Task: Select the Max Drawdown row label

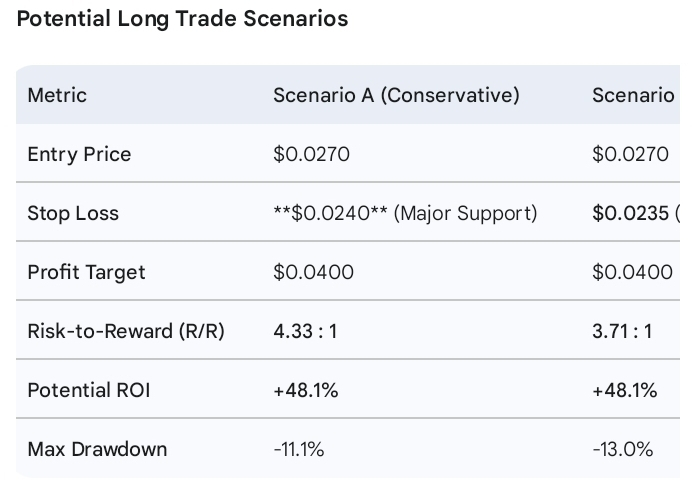Action: pyautogui.click(x=97, y=449)
